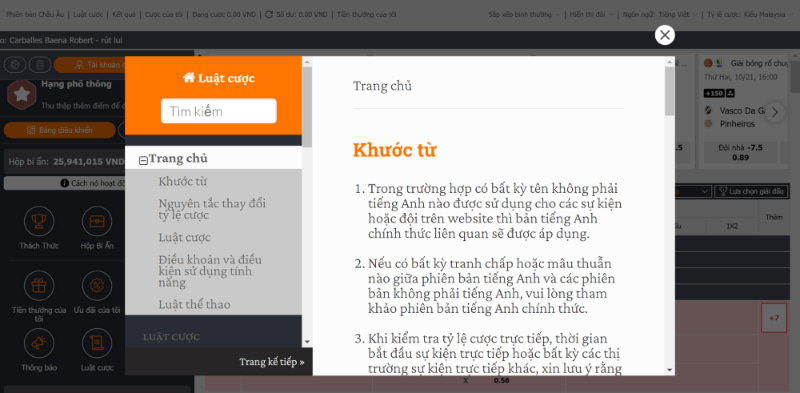800x393 pixels.
Task: Click the Thêm column header
Action: [x=773, y=217]
